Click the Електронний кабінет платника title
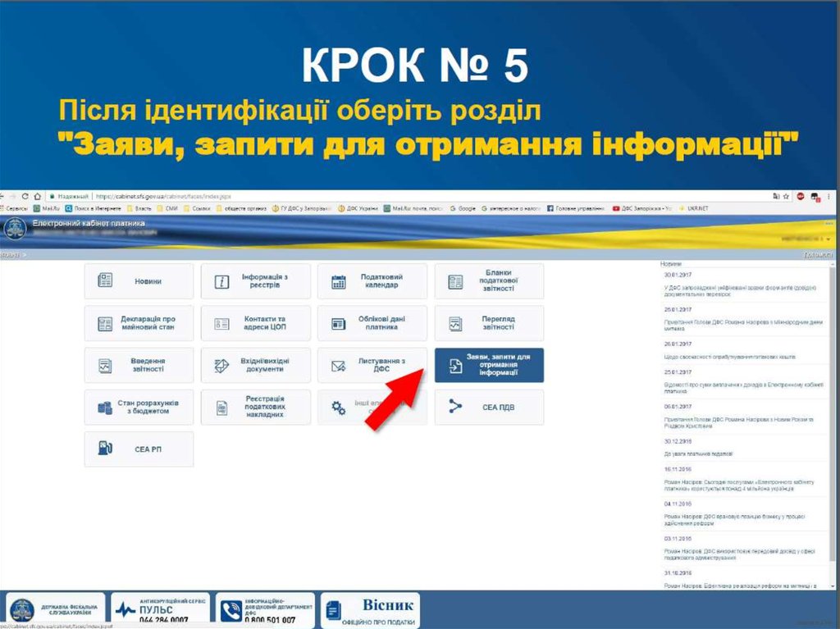The width and height of the screenshot is (840, 629). click(89, 223)
